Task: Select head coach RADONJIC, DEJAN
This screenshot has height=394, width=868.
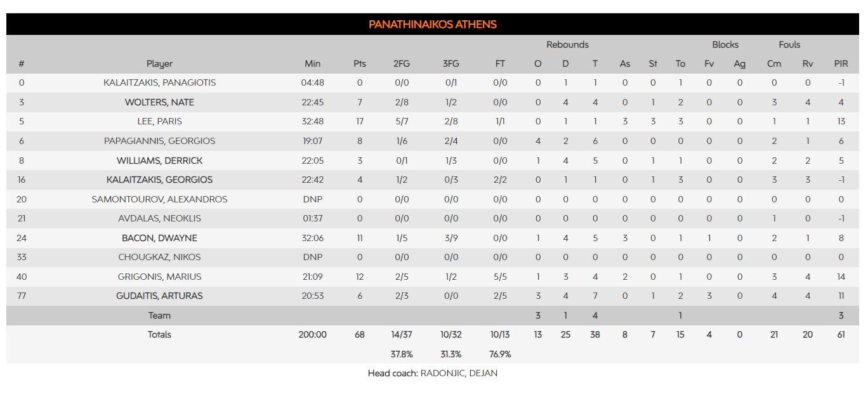Action: [459, 373]
